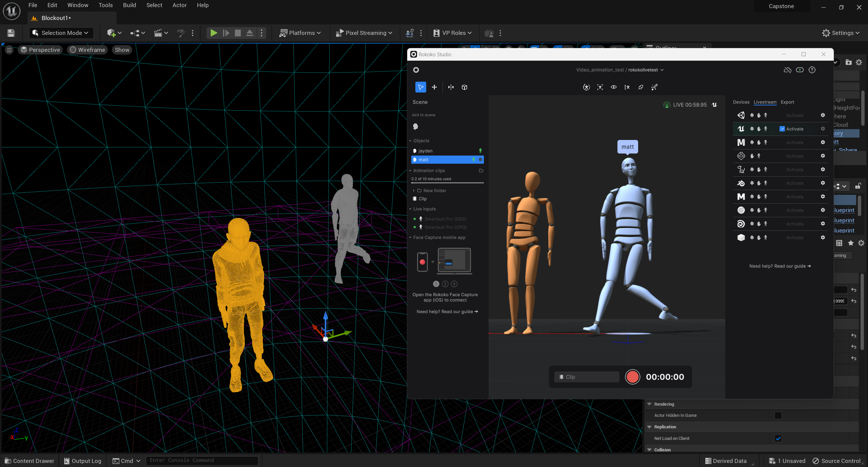This screenshot has width=868, height=467.
Task: Click the Play button in Unreal toolbar
Action: (x=214, y=33)
